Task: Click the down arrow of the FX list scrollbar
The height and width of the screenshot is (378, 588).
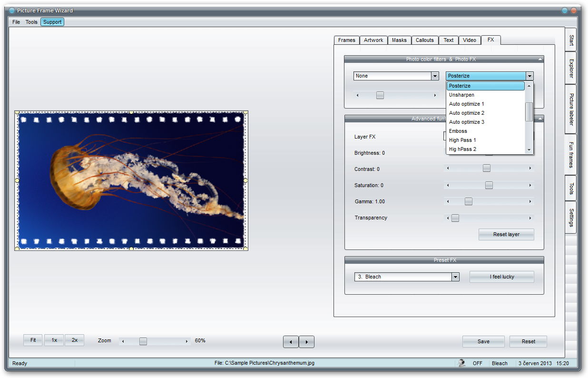Action: (x=529, y=150)
